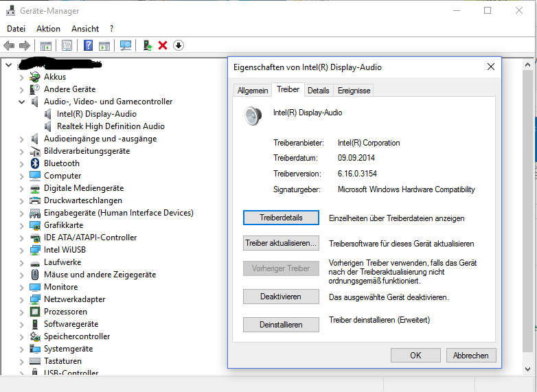The height and width of the screenshot is (392, 537).
Task: Click scrollbar up arrow in device tree
Action: click(x=527, y=65)
